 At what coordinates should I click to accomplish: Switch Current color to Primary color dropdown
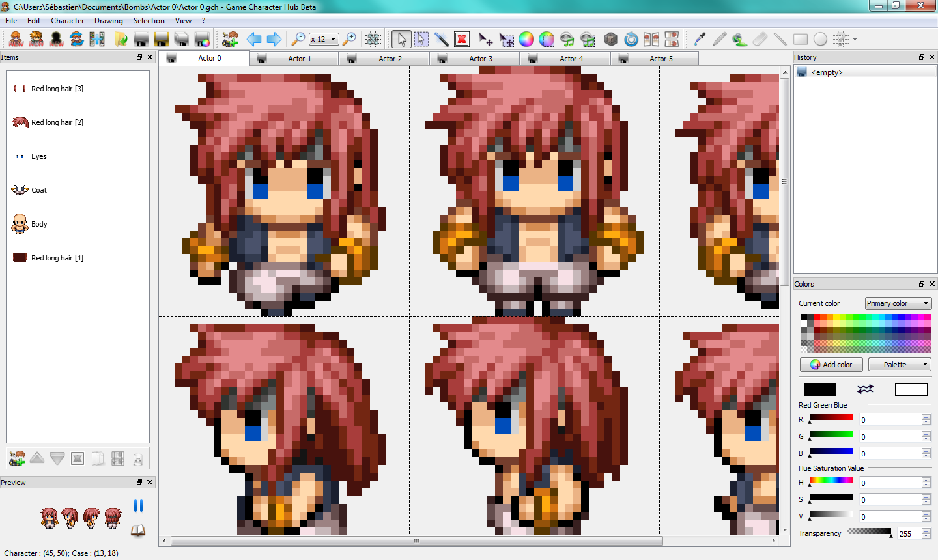[898, 303]
